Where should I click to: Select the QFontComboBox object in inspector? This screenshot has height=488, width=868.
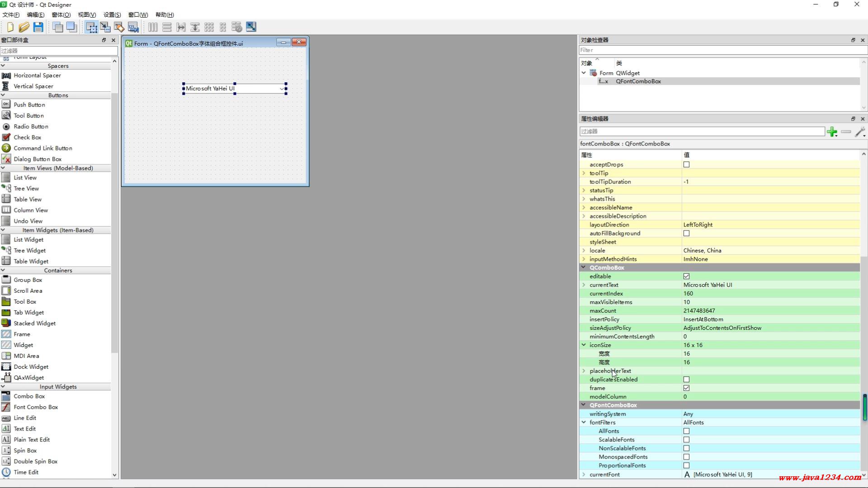click(638, 81)
